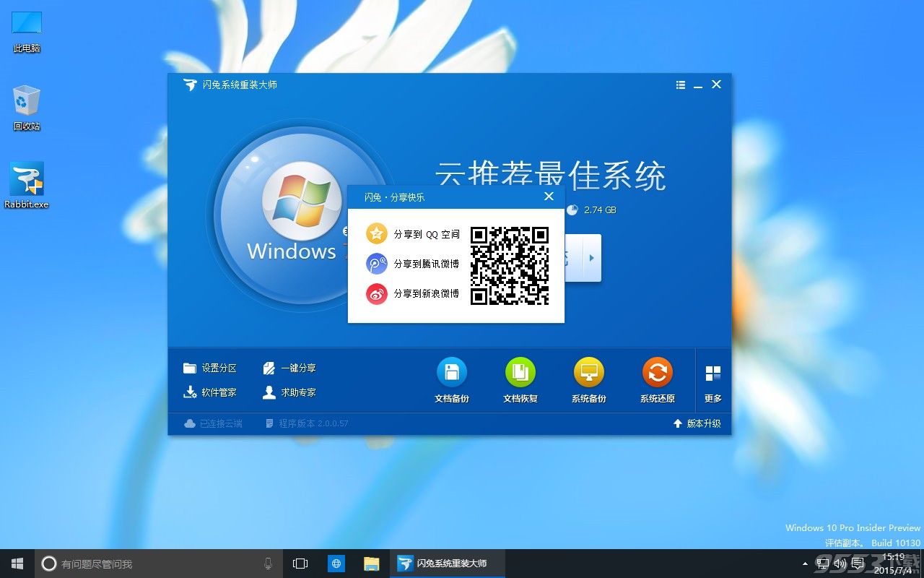Open 软件管家 software manager
The image size is (924, 578).
[210, 392]
